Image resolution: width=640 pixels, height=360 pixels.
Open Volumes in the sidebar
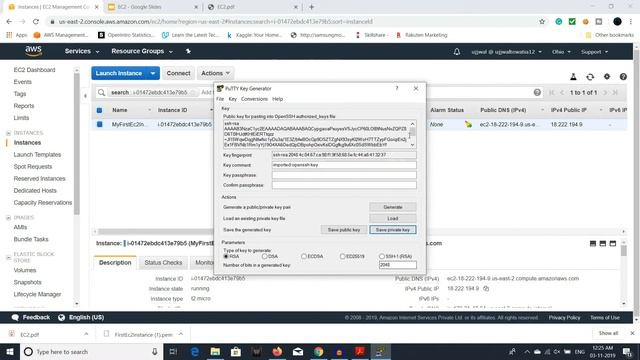point(24,270)
